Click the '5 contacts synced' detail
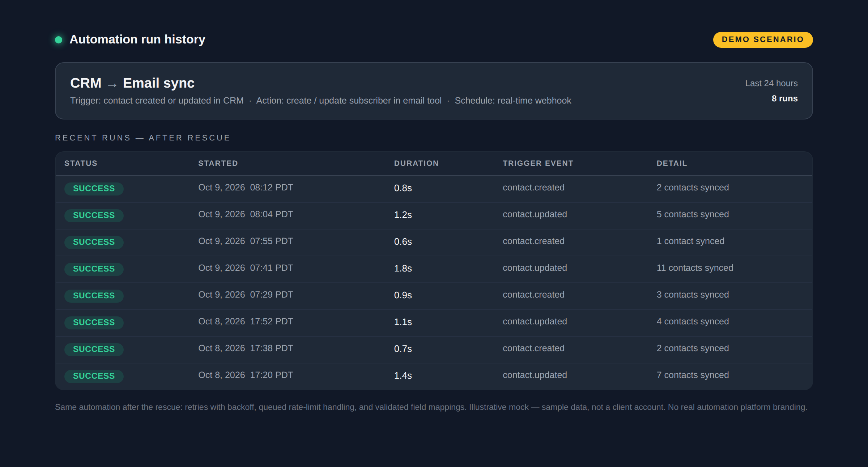868x467 pixels. [x=693, y=214]
